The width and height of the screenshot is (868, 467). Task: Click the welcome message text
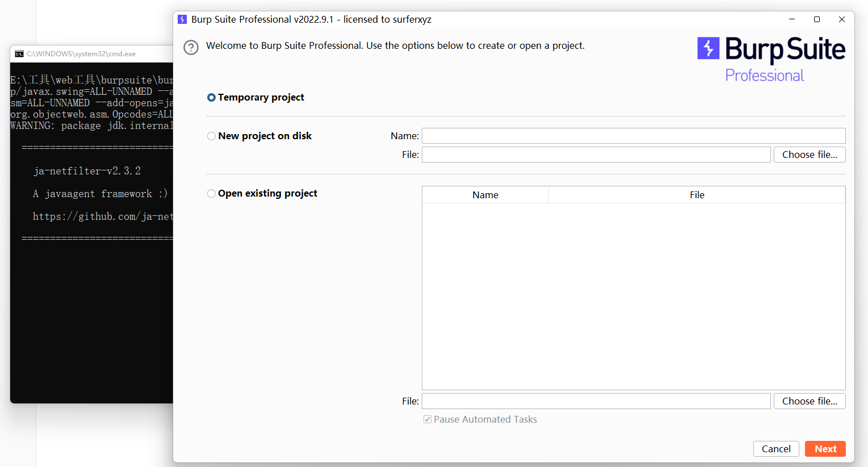click(395, 45)
